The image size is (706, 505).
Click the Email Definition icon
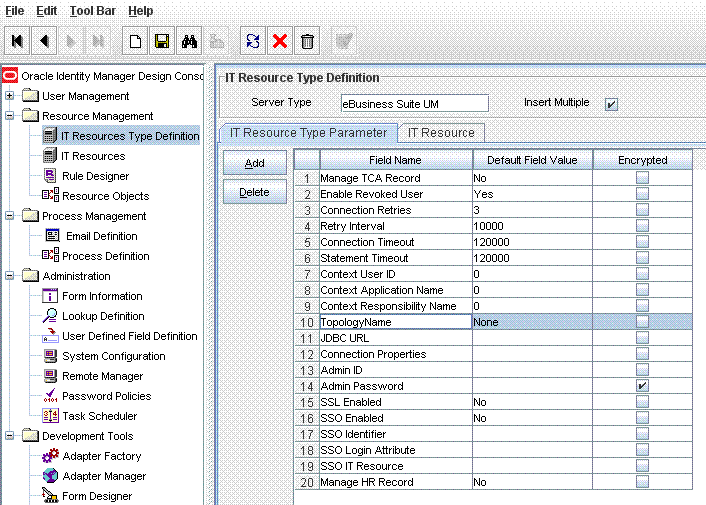point(52,235)
